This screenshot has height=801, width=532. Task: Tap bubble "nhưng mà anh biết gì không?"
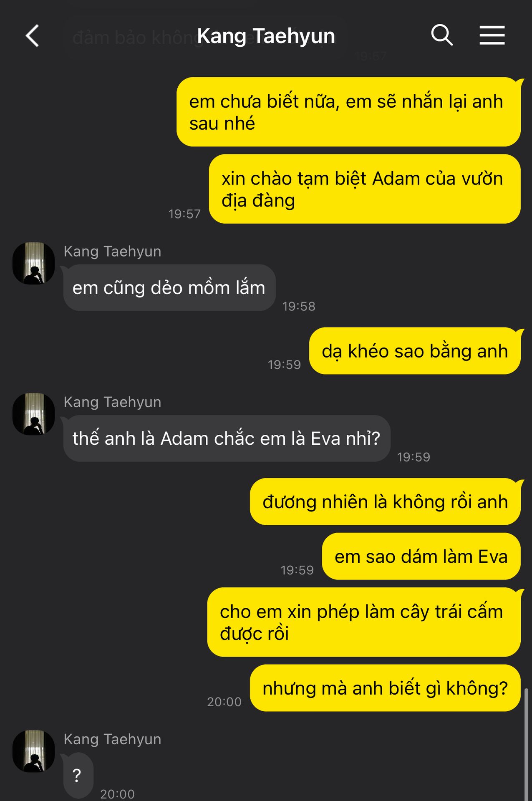click(x=385, y=688)
